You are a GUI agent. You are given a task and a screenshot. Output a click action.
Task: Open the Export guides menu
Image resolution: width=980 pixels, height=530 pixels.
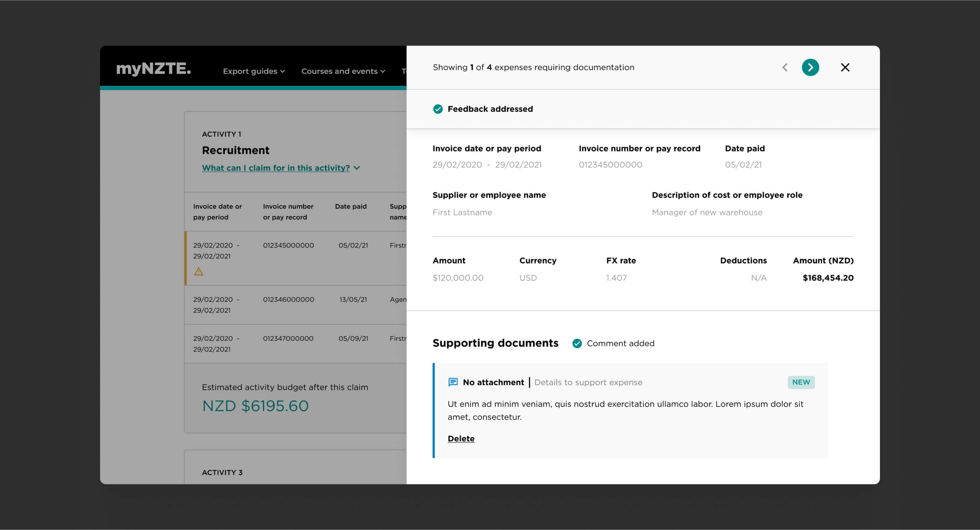click(x=254, y=71)
